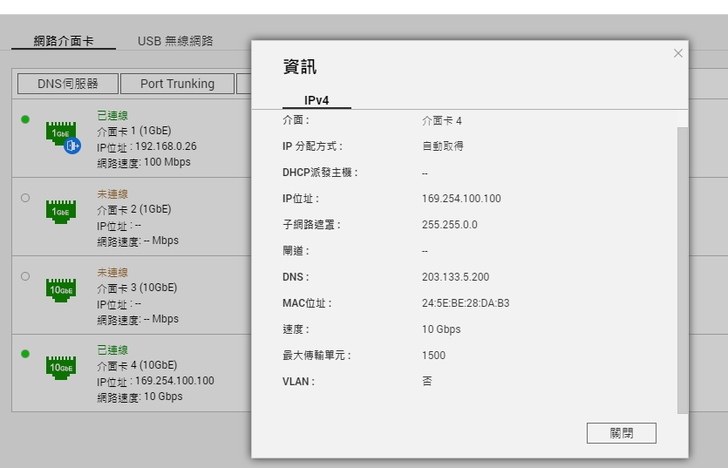Click the green status dot of 介面卡 1
This screenshot has height=468, width=728.
click(26, 119)
